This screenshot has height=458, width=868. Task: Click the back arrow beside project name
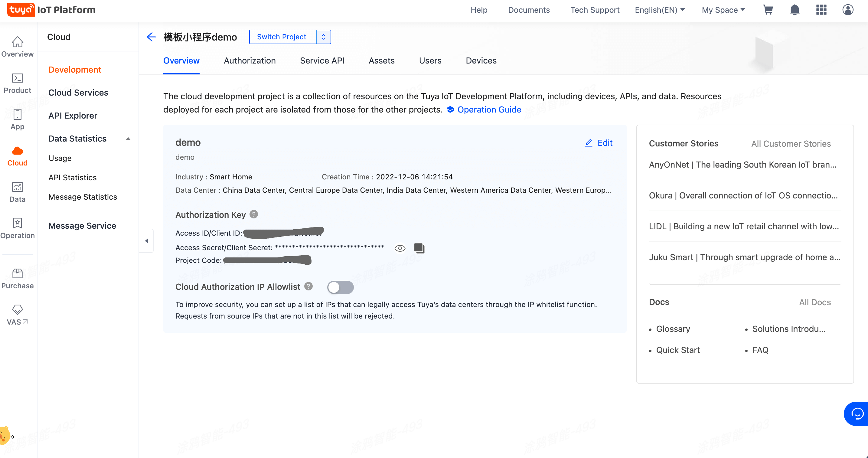tap(151, 37)
